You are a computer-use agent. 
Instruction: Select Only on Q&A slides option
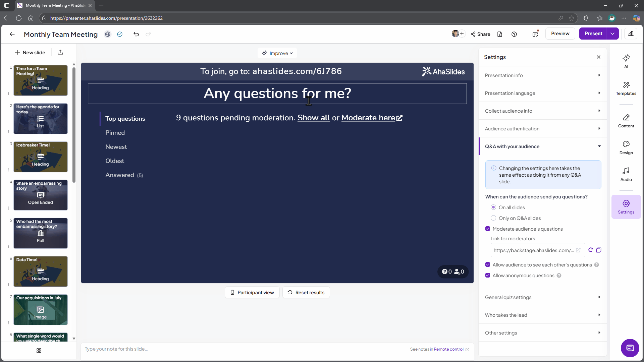493,218
